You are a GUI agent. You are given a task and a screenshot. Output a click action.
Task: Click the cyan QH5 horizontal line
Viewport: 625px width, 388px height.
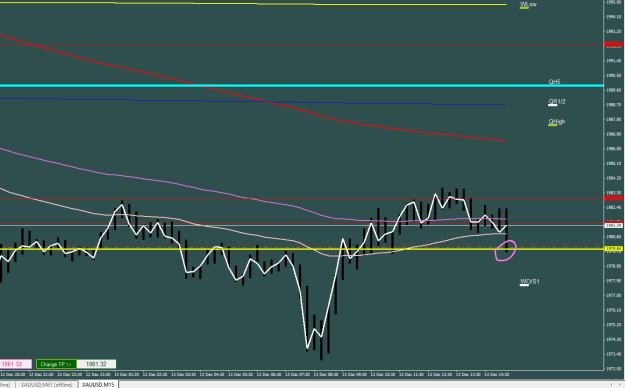click(302, 85)
